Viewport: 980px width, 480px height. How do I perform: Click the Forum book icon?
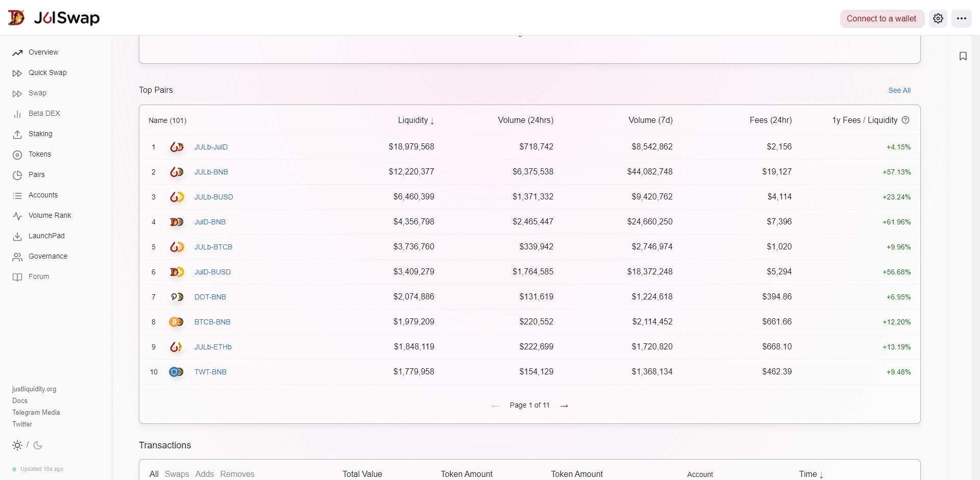point(17,277)
